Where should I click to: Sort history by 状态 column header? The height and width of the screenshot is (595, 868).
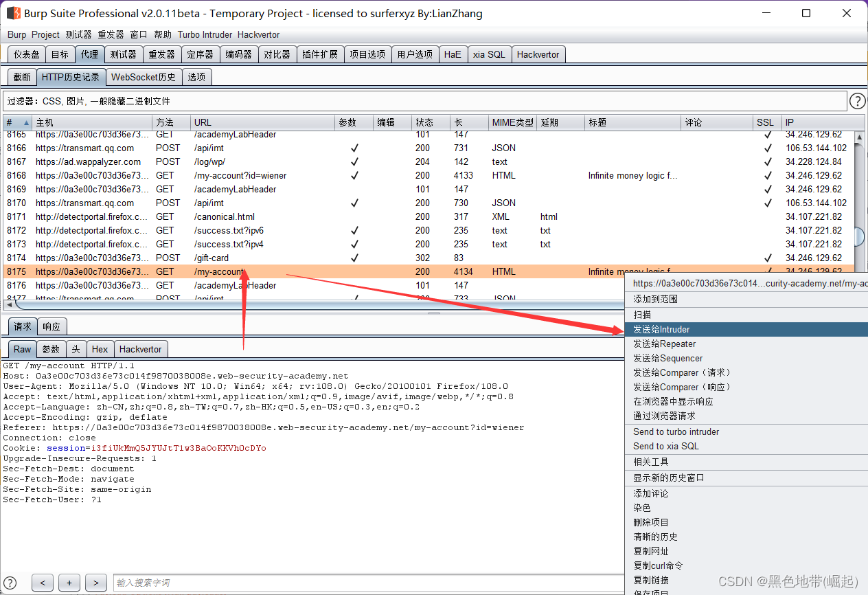pyautogui.click(x=431, y=122)
